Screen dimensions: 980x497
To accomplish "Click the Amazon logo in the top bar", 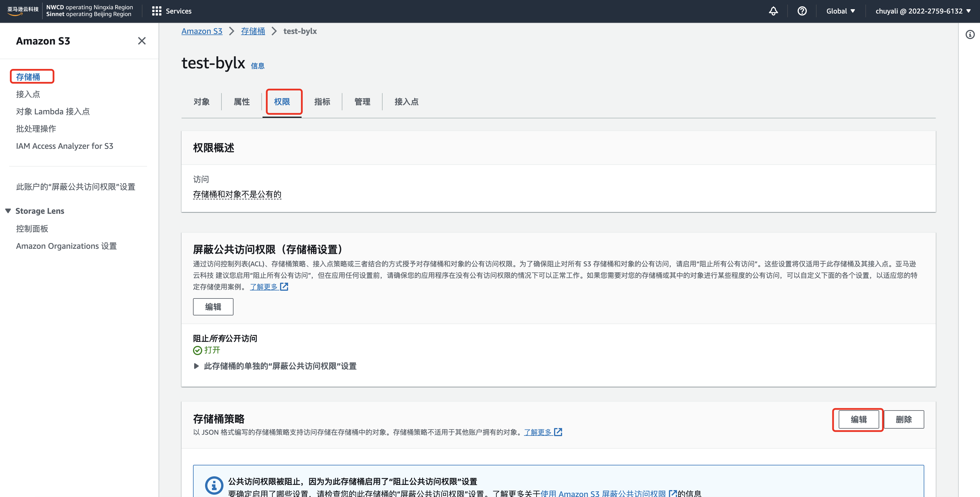I will (x=23, y=11).
